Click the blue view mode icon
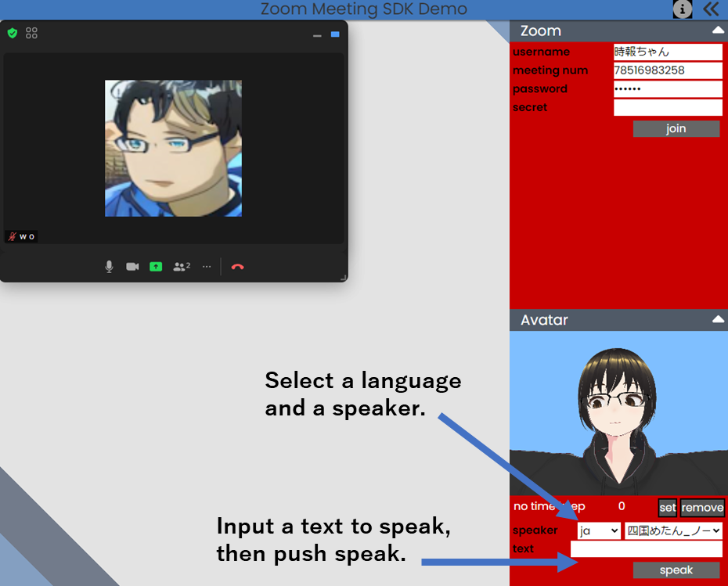 tap(335, 34)
